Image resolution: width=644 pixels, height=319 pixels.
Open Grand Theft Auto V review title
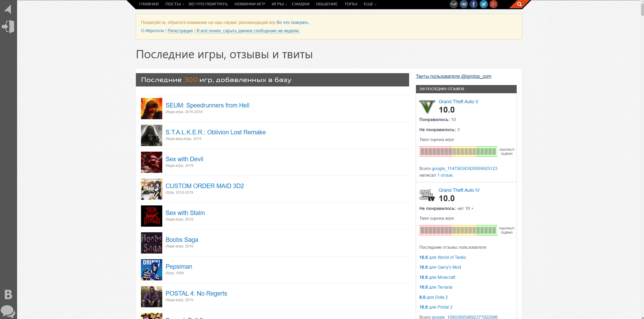pyautogui.click(x=458, y=102)
